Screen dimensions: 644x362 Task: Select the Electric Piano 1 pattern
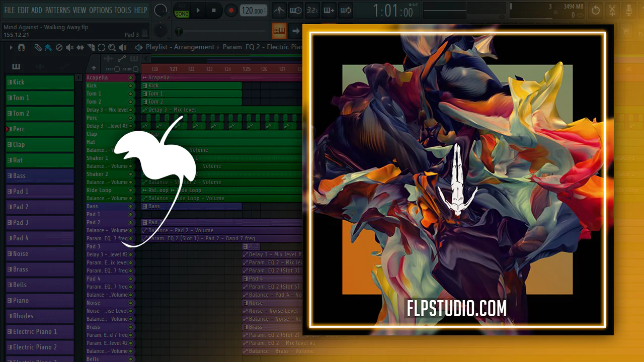coord(40,332)
